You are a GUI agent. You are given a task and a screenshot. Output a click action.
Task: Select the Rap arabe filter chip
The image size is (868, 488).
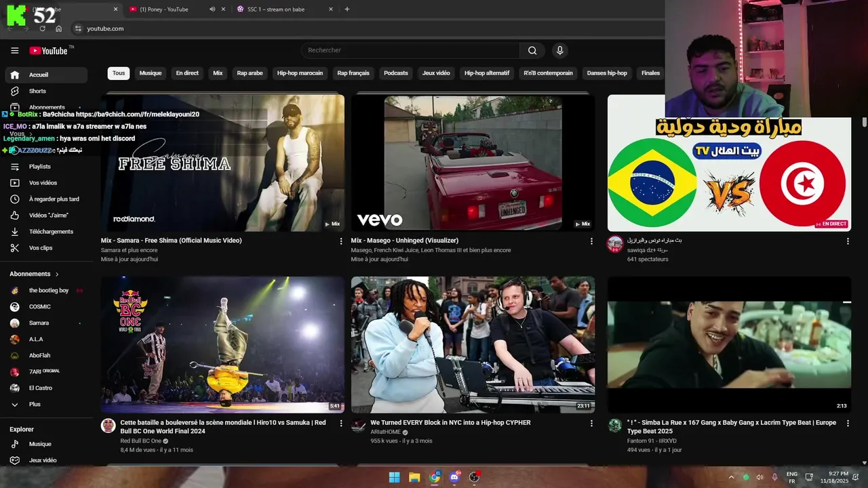pyautogui.click(x=250, y=73)
